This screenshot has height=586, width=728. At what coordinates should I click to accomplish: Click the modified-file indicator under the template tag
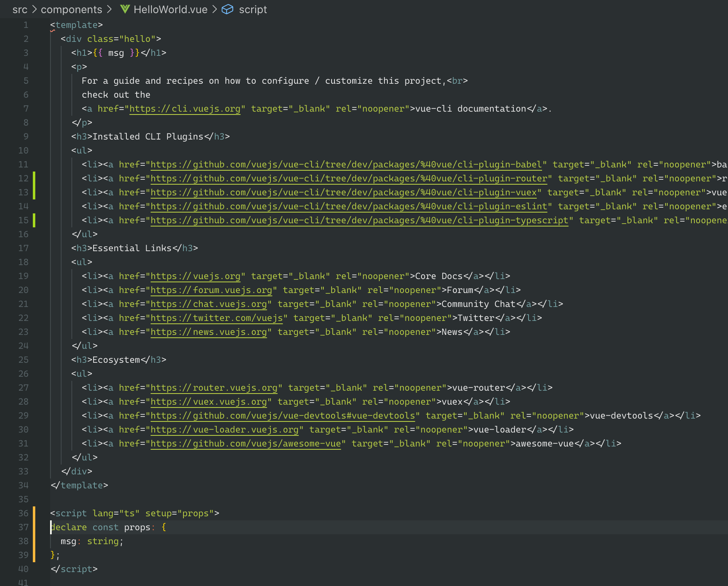(53, 30)
